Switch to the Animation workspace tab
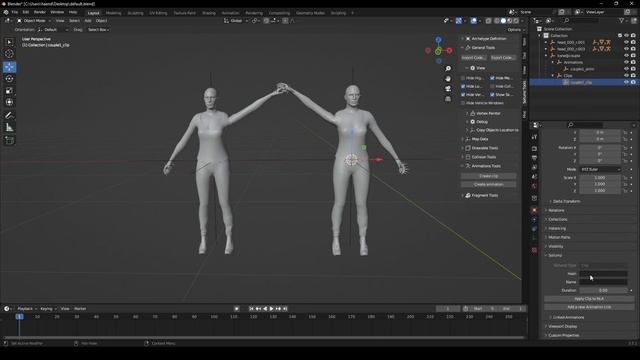 [x=230, y=13]
